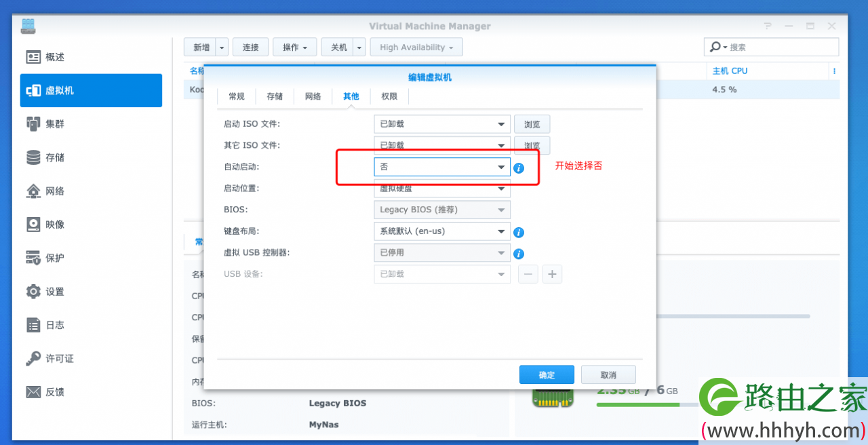
Task: Expand the 关机 arrow dropdown
Action: tap(360, 47)
